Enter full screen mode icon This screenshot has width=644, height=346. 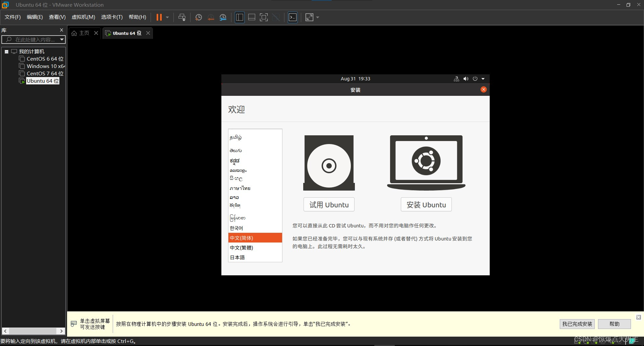pyautogui.click(x=264, y=17)
